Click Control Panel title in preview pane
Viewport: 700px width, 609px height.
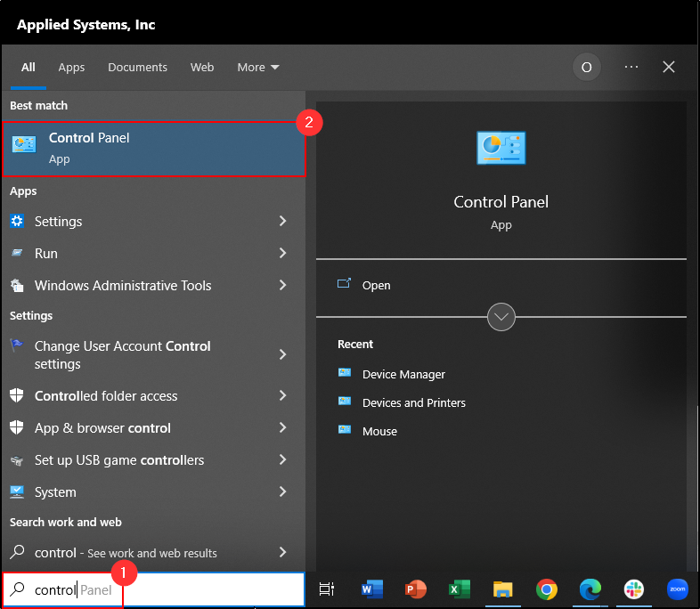pos(501,202)
